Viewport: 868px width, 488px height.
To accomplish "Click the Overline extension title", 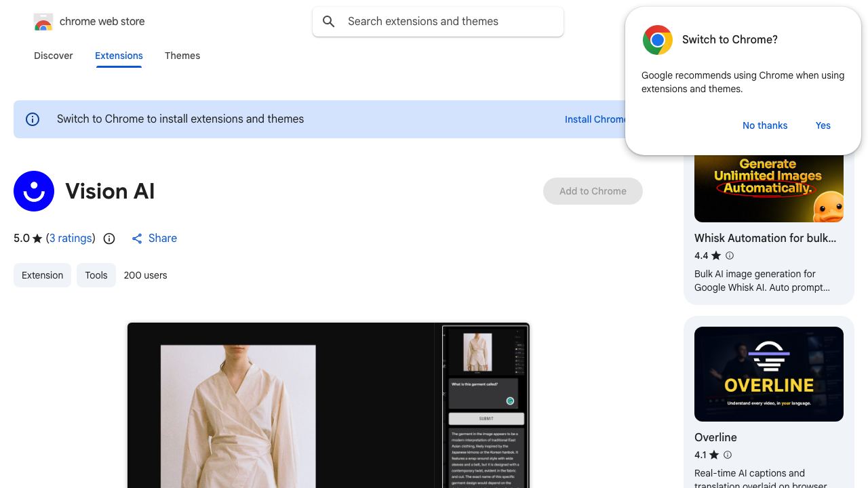I will 715,437.
